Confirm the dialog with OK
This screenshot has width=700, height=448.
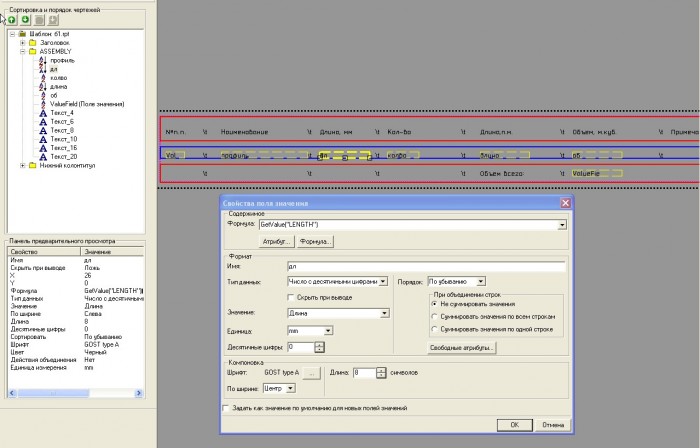(515, 425)
